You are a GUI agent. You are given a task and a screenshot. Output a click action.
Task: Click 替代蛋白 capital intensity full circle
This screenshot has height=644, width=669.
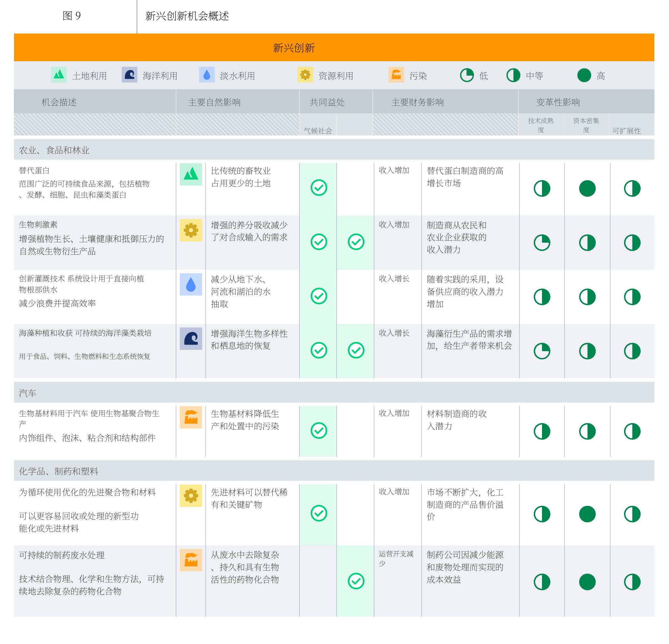click(587, 188)
